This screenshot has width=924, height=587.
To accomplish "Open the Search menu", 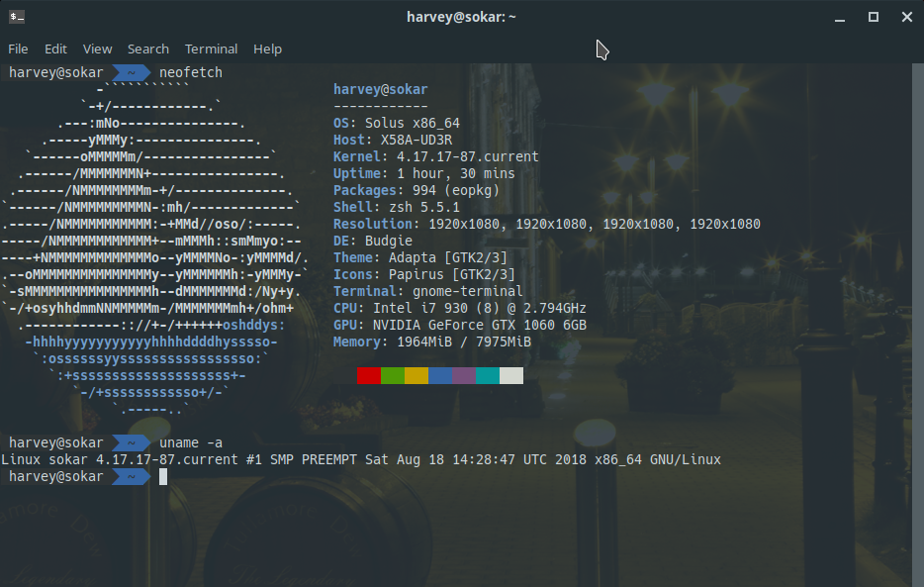I will pos(148,49).
